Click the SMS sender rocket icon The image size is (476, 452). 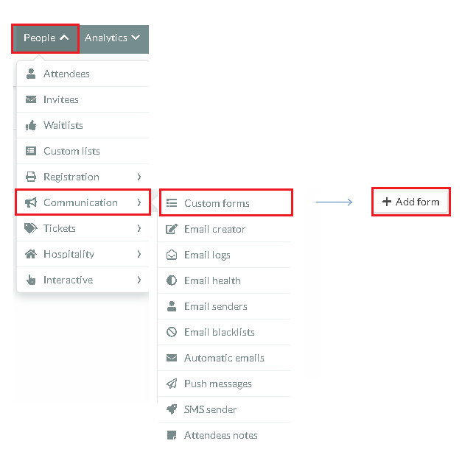pyautogui.click(x=172, y=409)
